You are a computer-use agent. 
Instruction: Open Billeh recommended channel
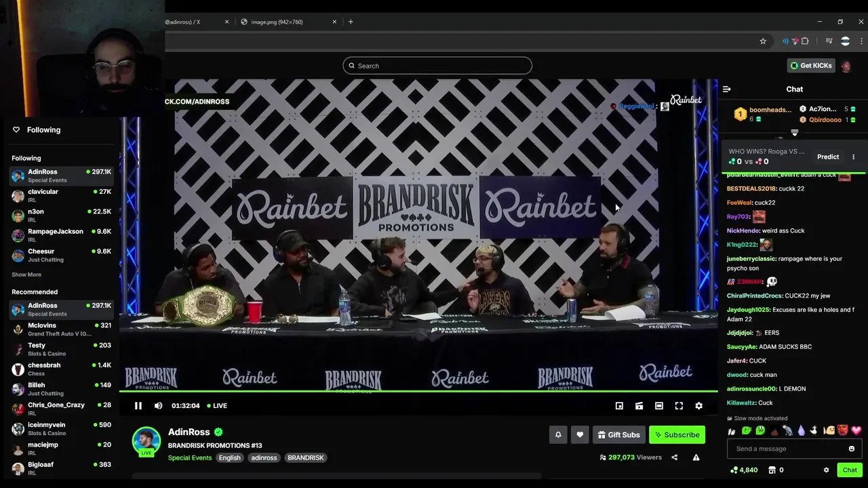point(62,389)
